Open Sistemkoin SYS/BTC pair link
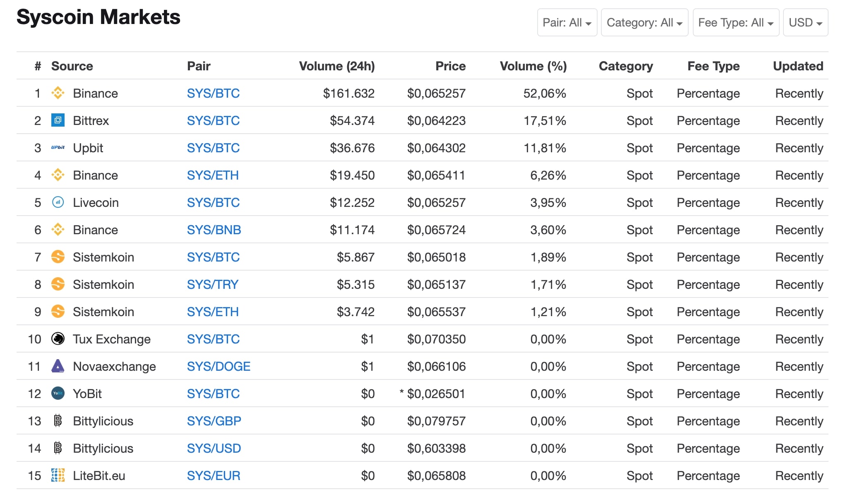This screenshot has width=860, height=504. tap(213, 257)
